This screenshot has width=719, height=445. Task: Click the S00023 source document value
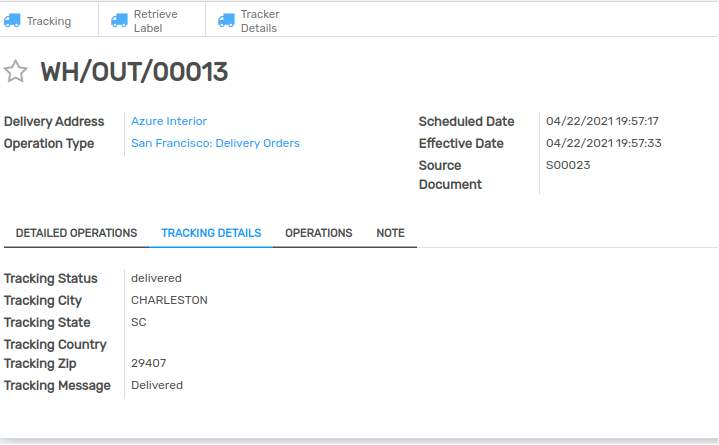568,165
